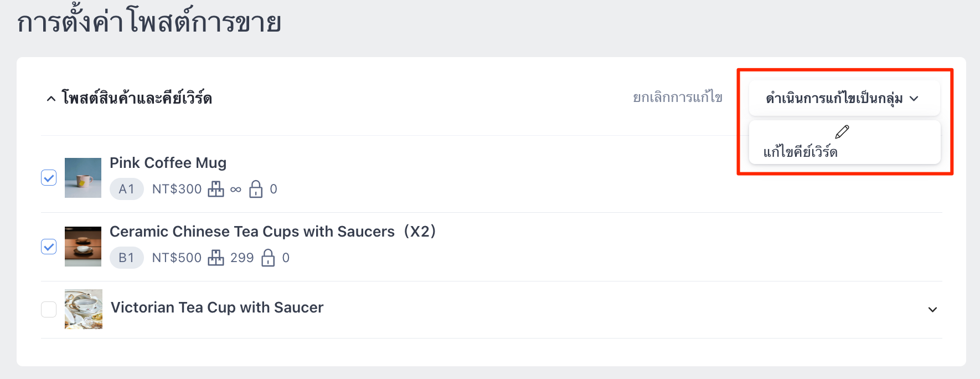Click the pencil edit keyword icon
980x379 pixels.
pos(842,132)
